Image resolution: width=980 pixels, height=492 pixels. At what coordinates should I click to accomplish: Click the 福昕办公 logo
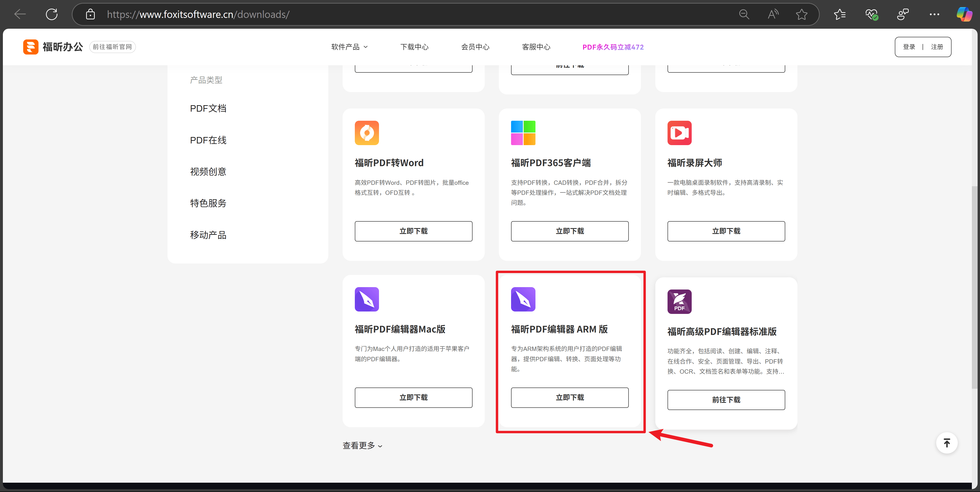[53, 47]
